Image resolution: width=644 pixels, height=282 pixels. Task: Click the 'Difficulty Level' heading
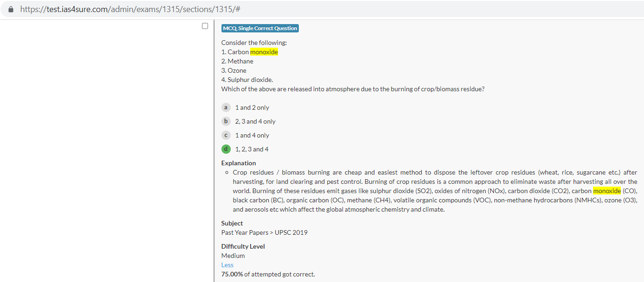pyautogui.click(x=243, y=246)
